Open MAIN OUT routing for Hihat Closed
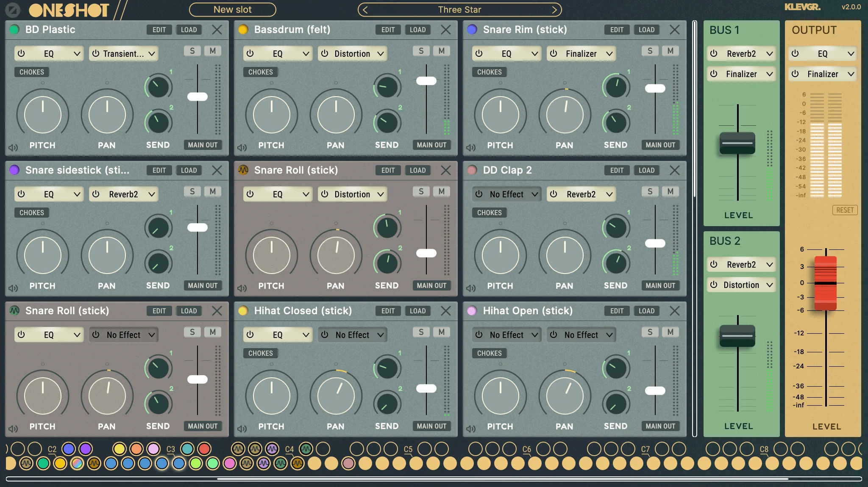This screenshot has width=868, height=487. click(x=431, y=426)
